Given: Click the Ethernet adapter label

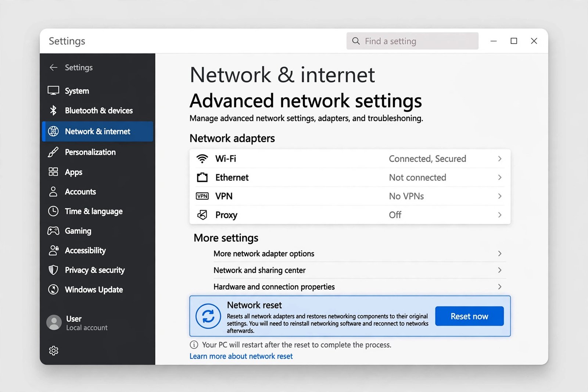Looking at the screenshot, I should point(232,177).
